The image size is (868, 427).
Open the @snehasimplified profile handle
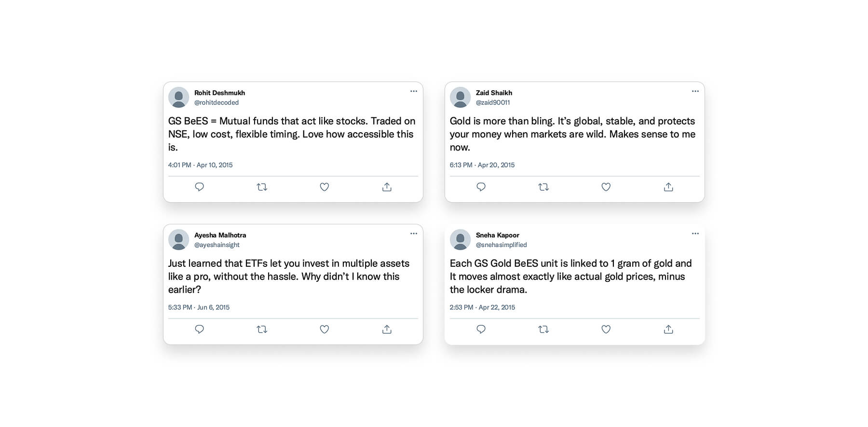point(501,245)
